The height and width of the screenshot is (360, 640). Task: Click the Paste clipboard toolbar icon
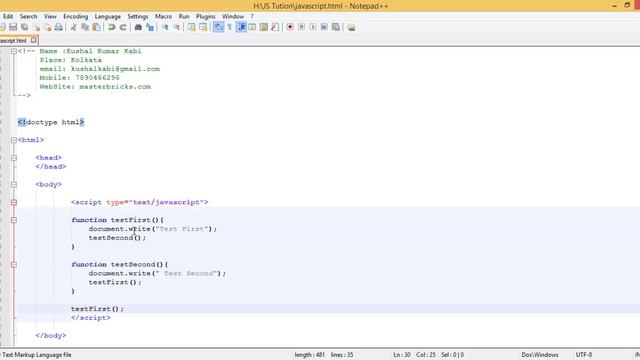[x=97, y=27]
